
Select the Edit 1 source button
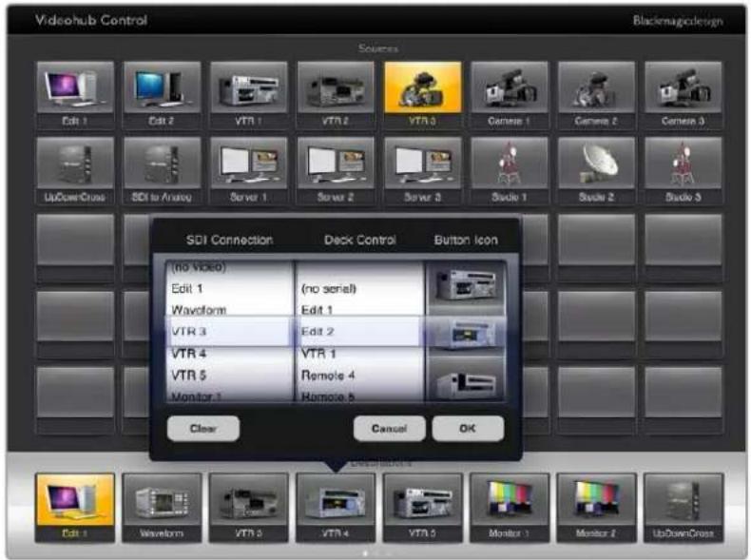pos(75,94)
